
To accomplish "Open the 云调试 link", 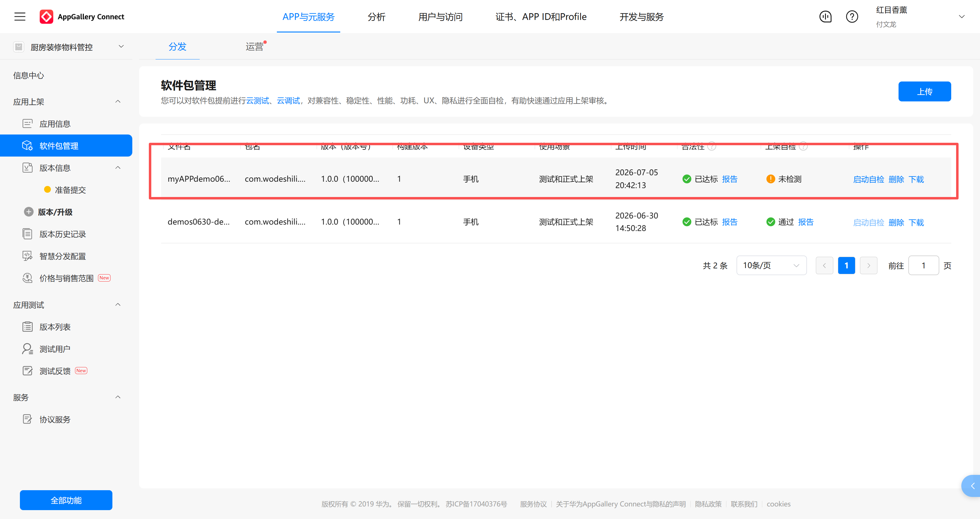I will [x=288, y=100].
